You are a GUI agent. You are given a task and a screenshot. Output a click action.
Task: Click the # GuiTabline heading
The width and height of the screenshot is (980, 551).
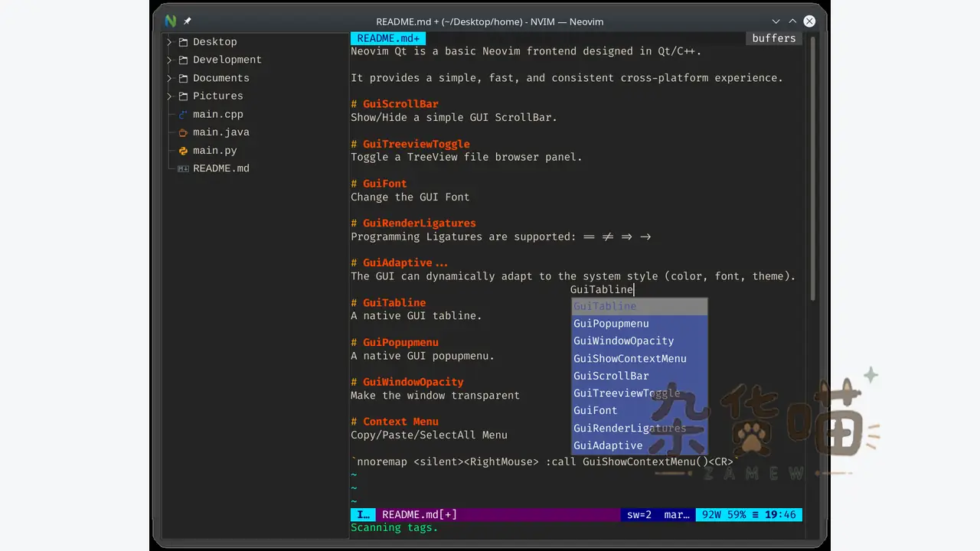pyautogui.click(x=388, y=302)
